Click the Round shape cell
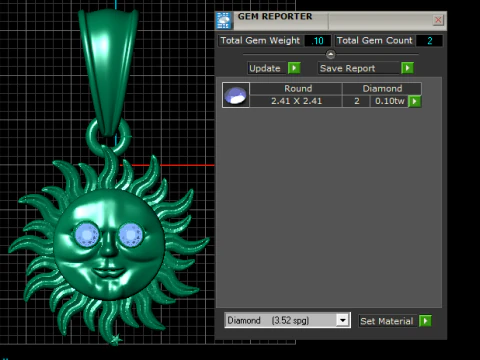This screenshot has width=480, height=360. click(x=296, y=89)
